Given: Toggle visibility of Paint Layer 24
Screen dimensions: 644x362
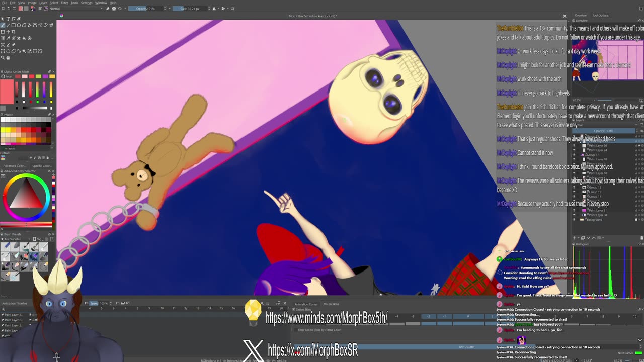Looking at the screenshot, I should (x=574, y=150).
